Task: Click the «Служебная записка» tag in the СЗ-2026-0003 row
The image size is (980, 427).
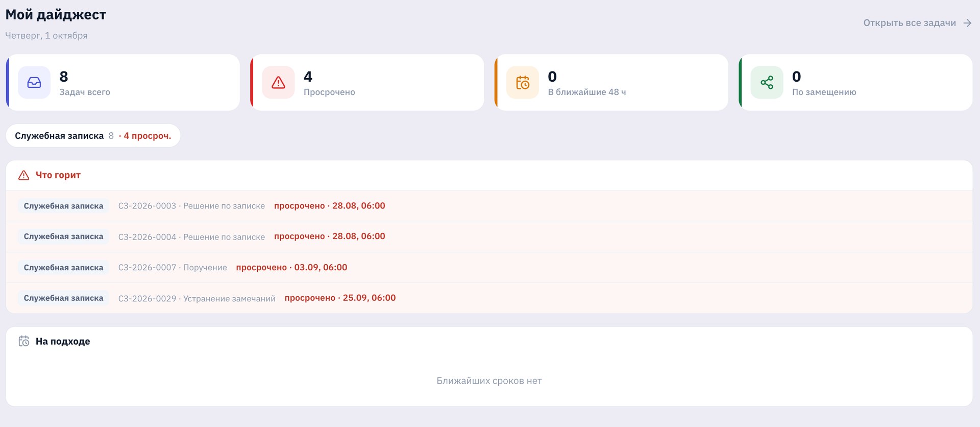Action: [x=64, y=206]
